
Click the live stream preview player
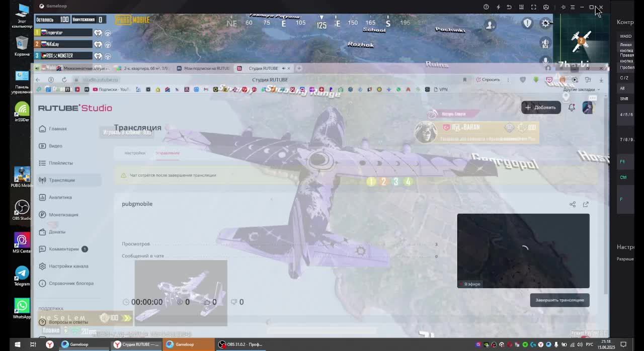point(523,251)
